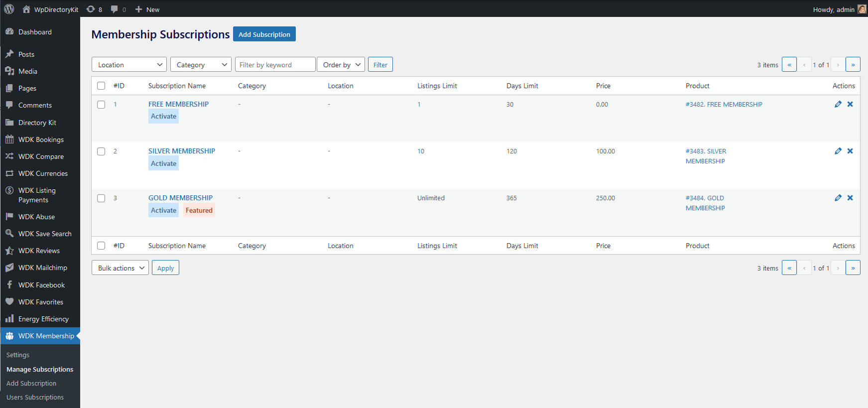Open Users Subscriptions submenu item
Viewport: 868px width, 408px height.
coord(35,397)
